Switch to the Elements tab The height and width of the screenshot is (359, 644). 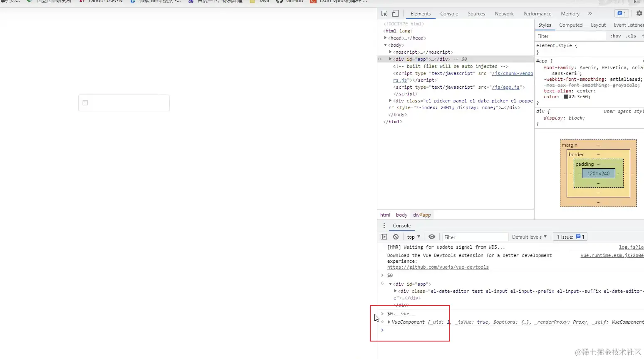click(421, 13)
